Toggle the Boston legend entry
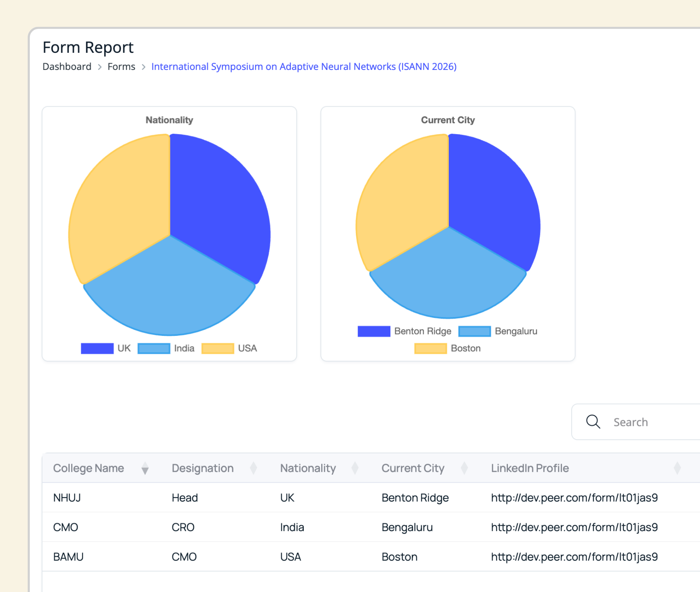700x592 pixels. [x=430, y=348]
